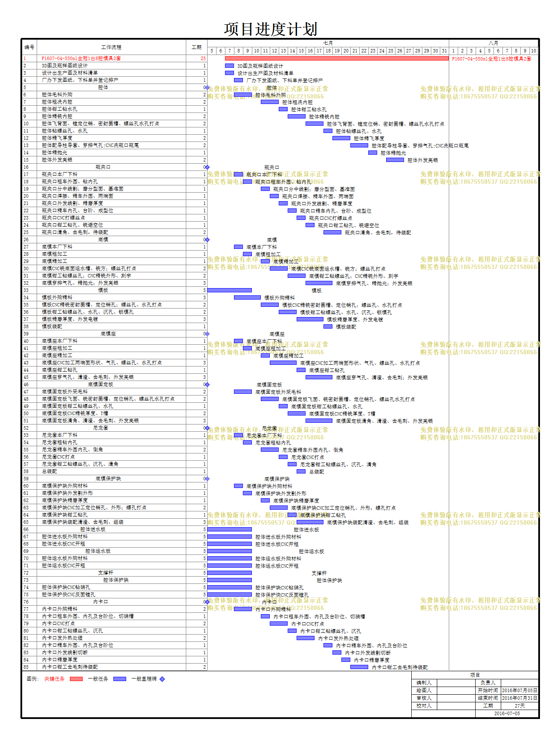This screenshot has width=560, height=739.
Task: Select 底模座钳工钻孔 in the task table
Action: 60,370
